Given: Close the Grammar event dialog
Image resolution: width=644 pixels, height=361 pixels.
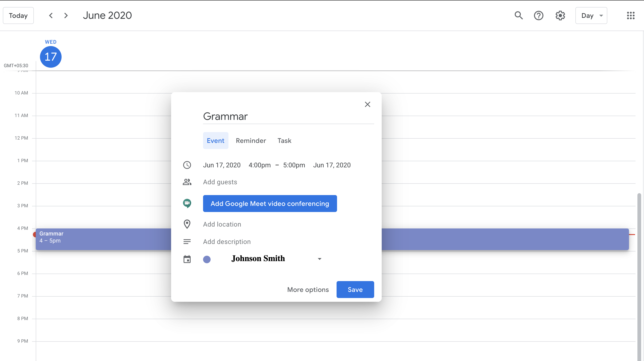Looking at the screenshot, I should coord(367,104).
